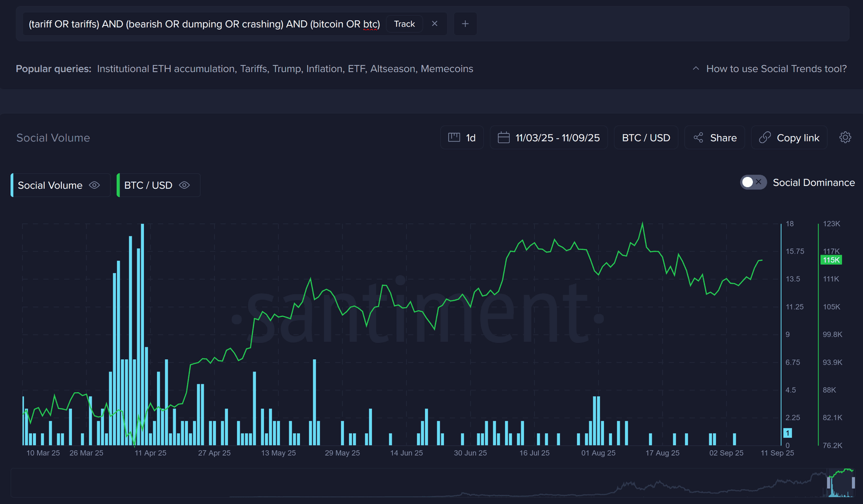
Task: Remove the tracked query with the X icon
Action: pyautogui.click(x=434, y=24)
